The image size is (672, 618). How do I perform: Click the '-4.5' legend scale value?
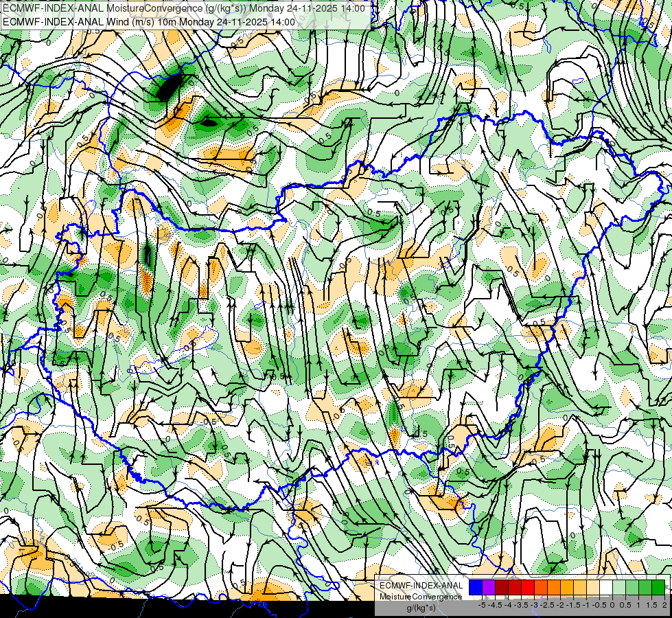click(x=496, y=605)
